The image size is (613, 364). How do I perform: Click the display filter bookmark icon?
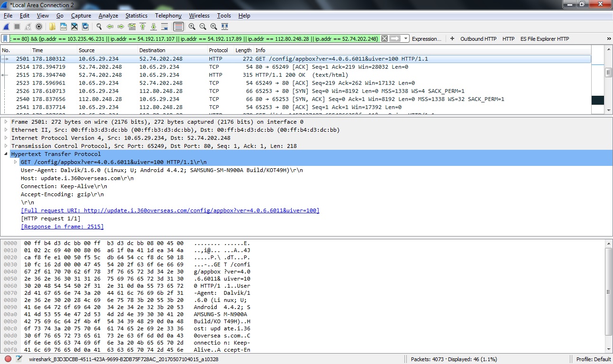coord(5,39)
